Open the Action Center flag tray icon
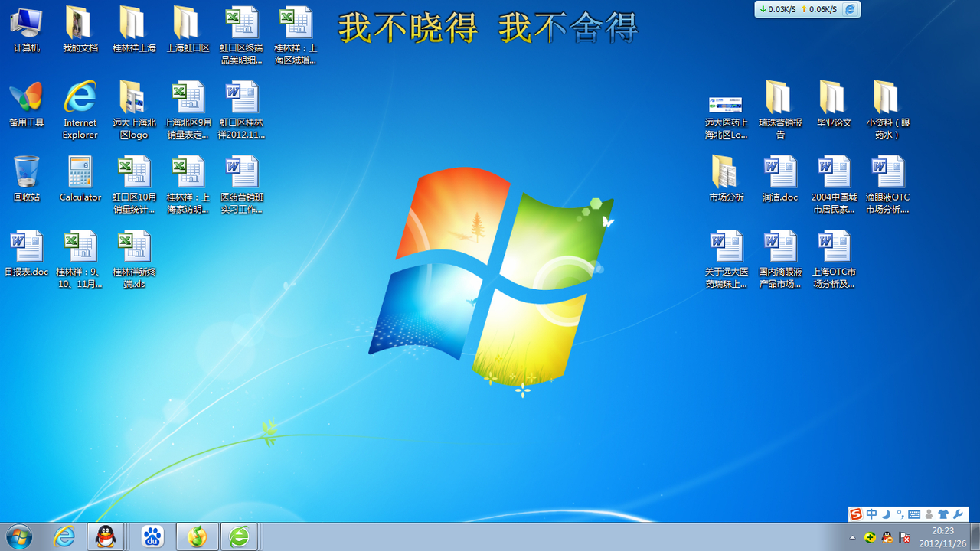This screenshot has height=551, width=980. coord(905,537)
